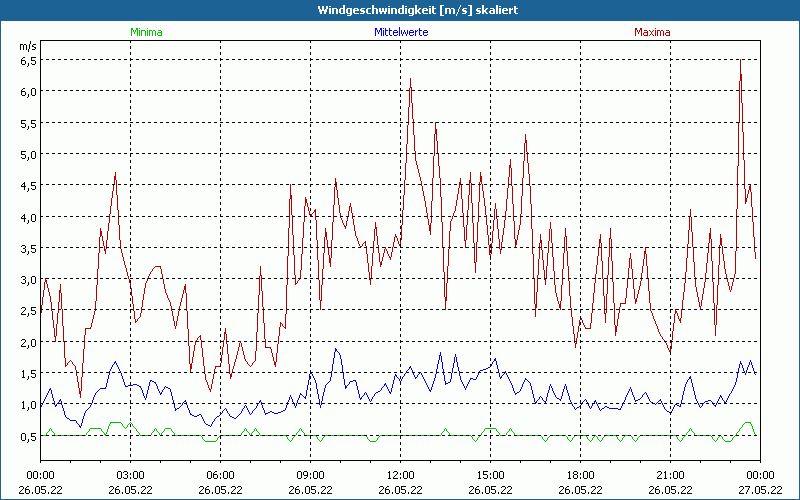Click the '21:00' time label on the x-axis
This screenshot has width=800, height=500.
(x=670, y=476)
